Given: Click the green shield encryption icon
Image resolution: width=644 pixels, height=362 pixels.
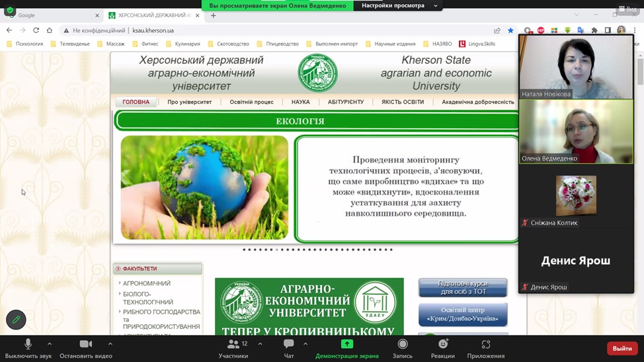Looking at the screenshot, I should [x=10, y=11].
